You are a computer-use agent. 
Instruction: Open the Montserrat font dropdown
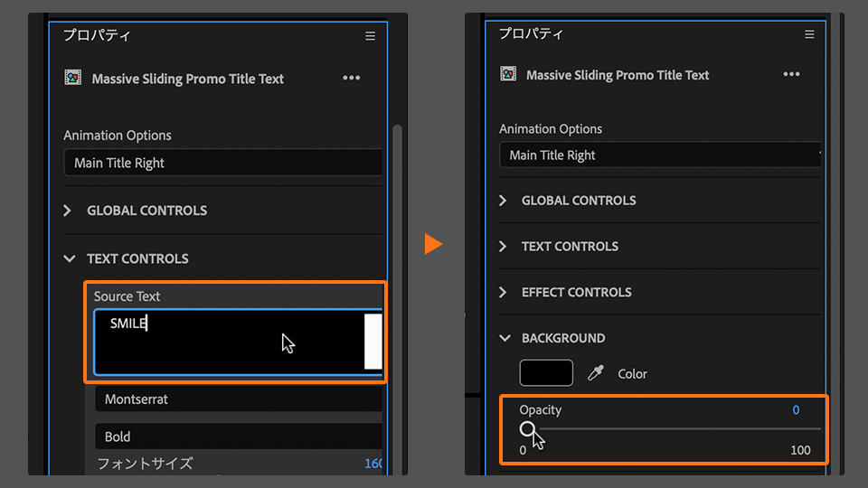point(238,399)
